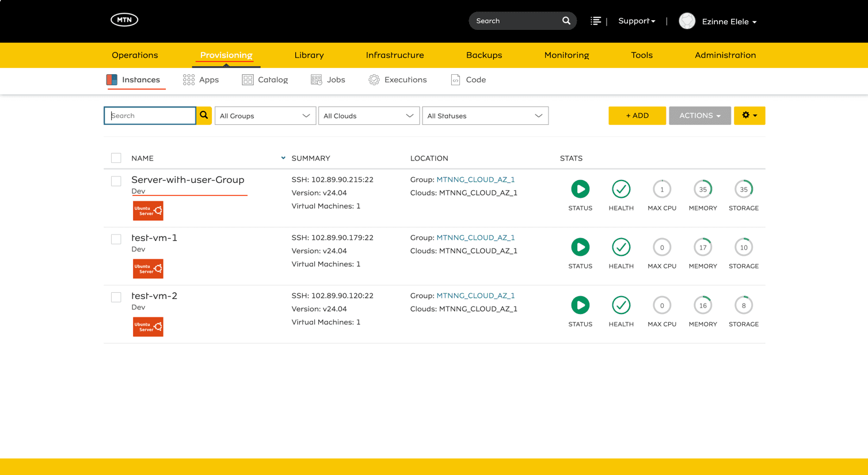Click Ubuntu Server logo for test-vm-1
Screen dimensions: 868x475
(x=148, y=269)
